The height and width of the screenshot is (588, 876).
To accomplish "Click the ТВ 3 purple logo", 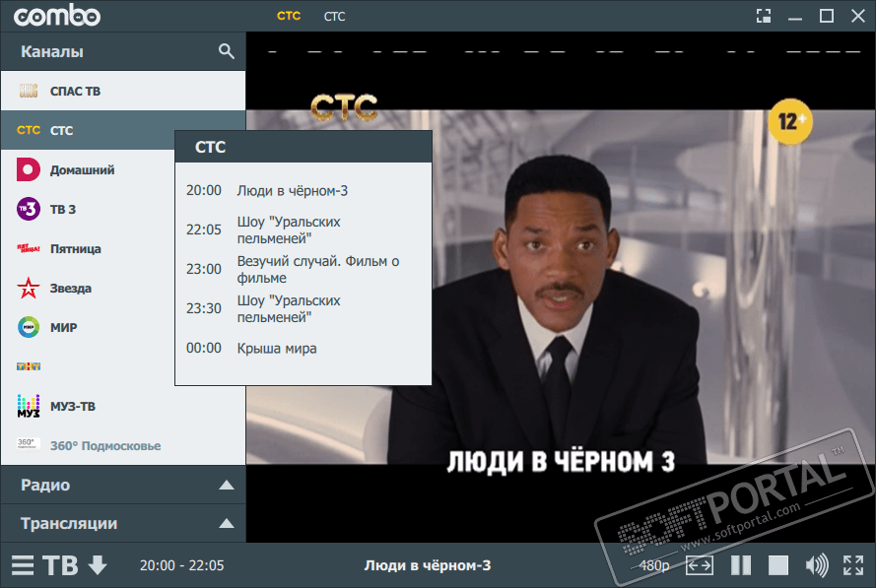I will click(x=29, y=210).
